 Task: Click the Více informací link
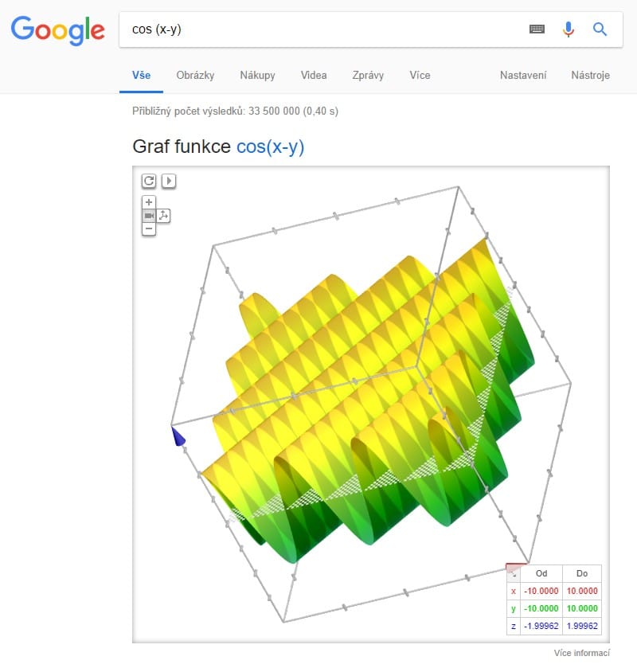pos(581,654)
